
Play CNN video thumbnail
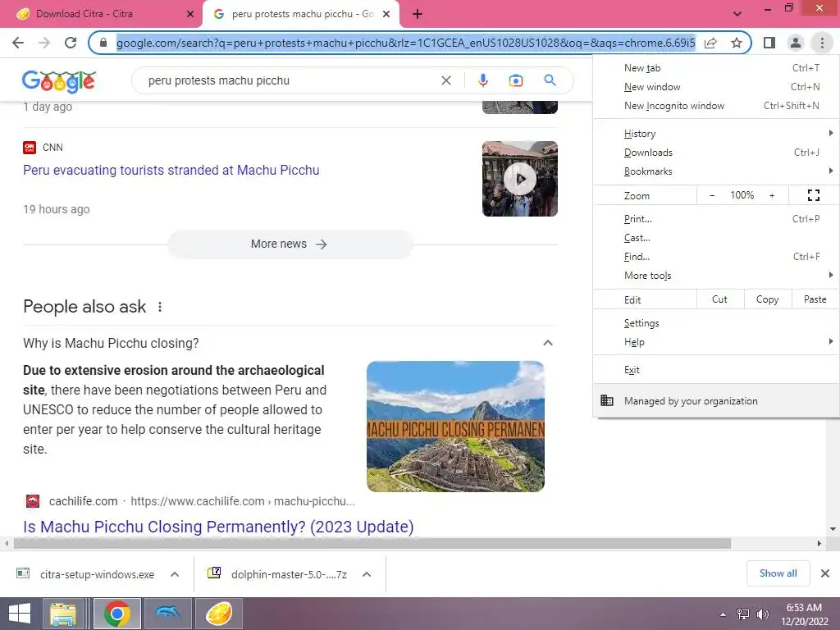pyautogui.click(x=519, y=179)
